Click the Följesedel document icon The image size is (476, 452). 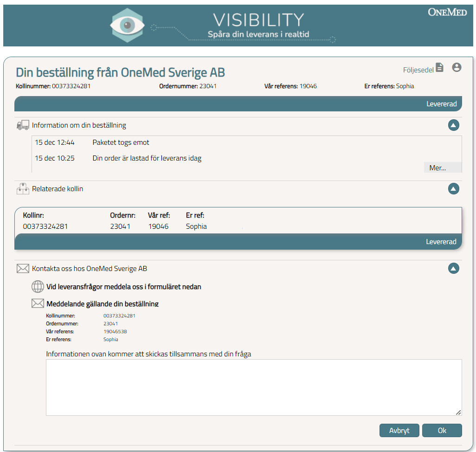pyautogui.click(x=439, y=68)
